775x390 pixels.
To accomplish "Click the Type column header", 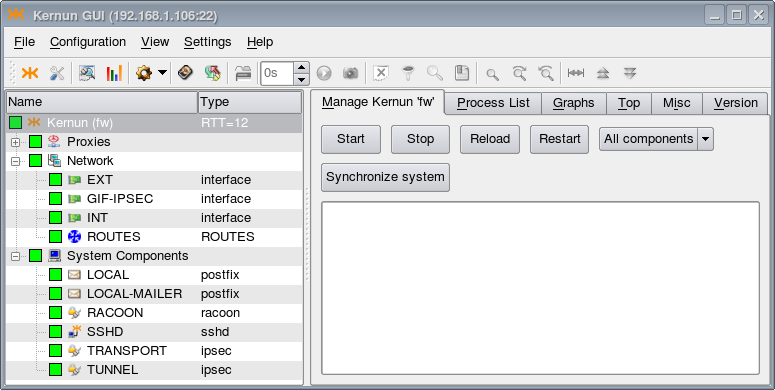I will pyautogui.click(x=250, y=102).
